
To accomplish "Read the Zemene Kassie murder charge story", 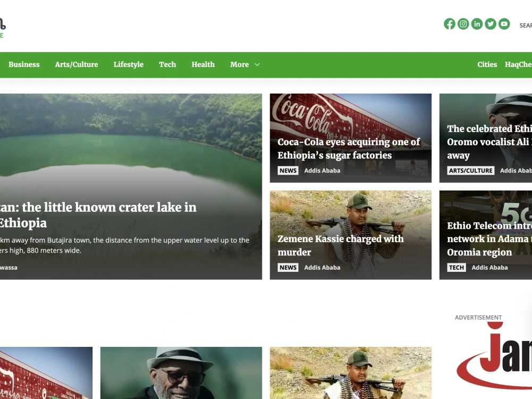I will (x=340, y=245).
